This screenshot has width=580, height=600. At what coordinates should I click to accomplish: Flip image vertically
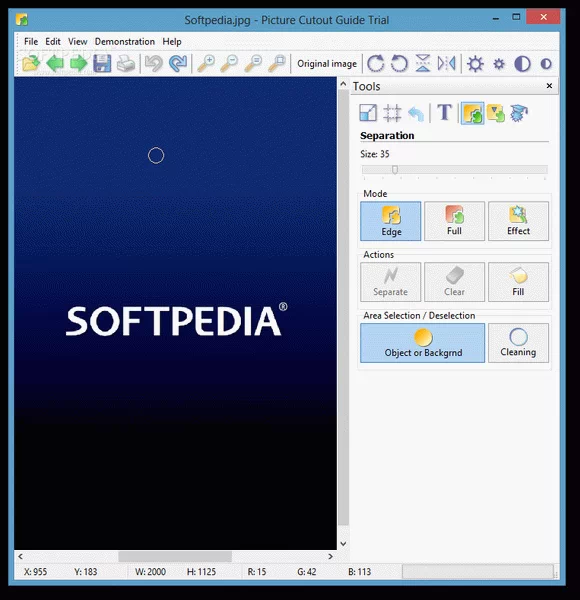423,64
